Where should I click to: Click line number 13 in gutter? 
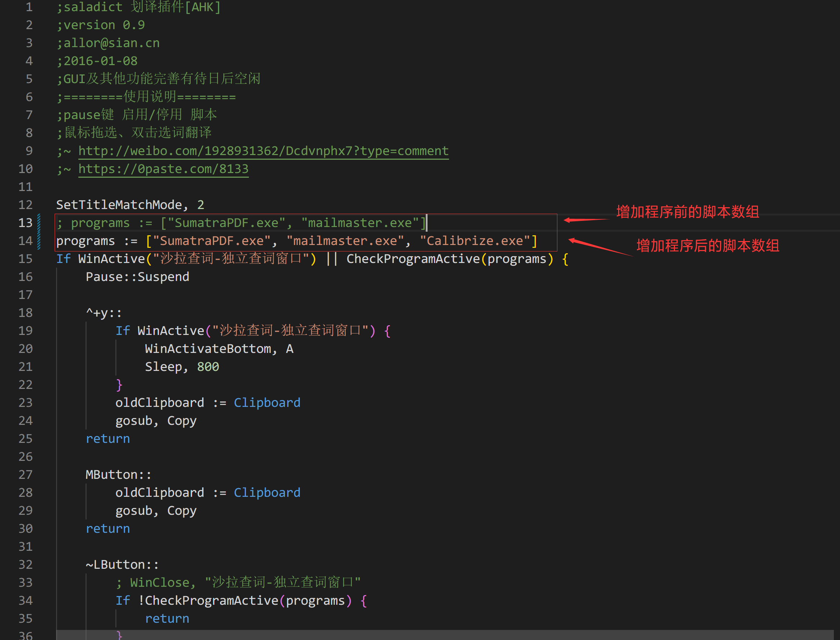26,223
